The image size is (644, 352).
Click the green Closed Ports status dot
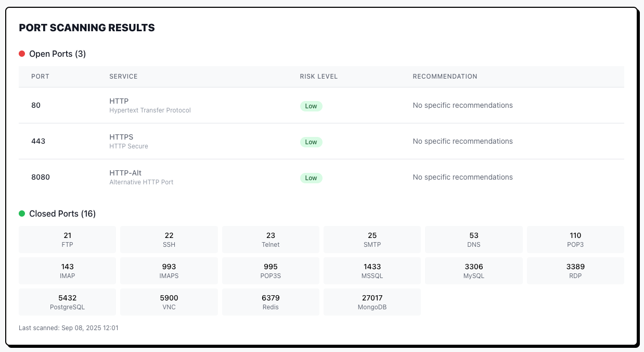[x=22, y=213]
